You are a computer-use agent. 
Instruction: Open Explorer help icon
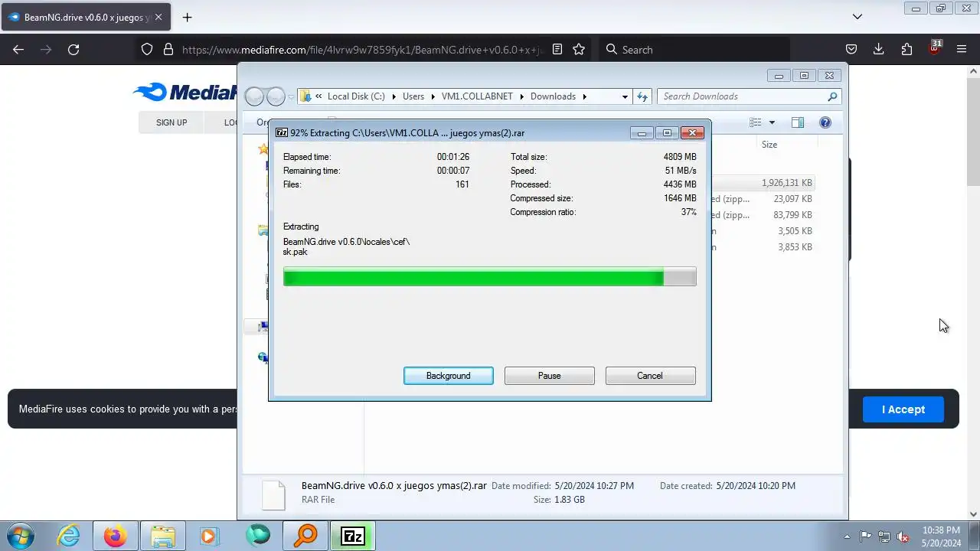(x=825, y=122)
